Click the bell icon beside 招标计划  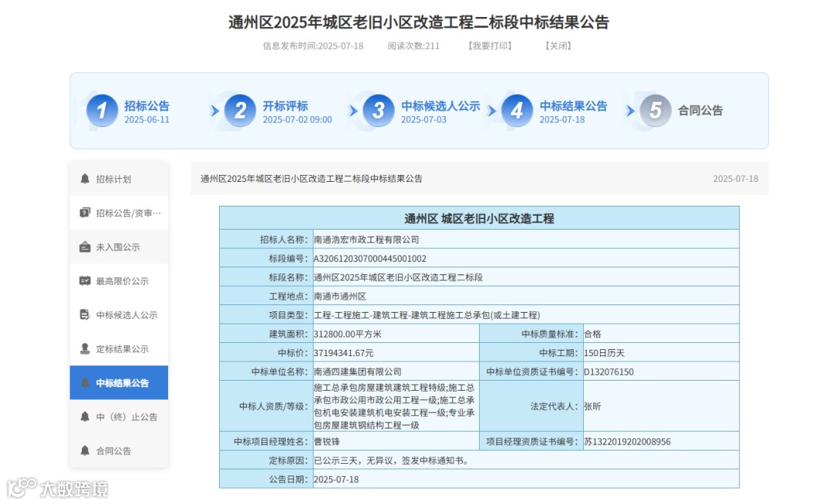85,179
